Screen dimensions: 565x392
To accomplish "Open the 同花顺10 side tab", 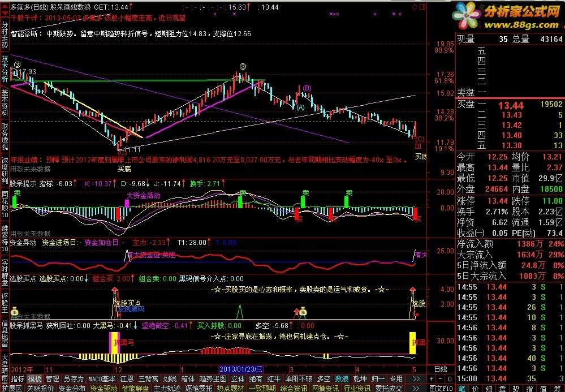I will pyautogui.click(x=5, y=205).
